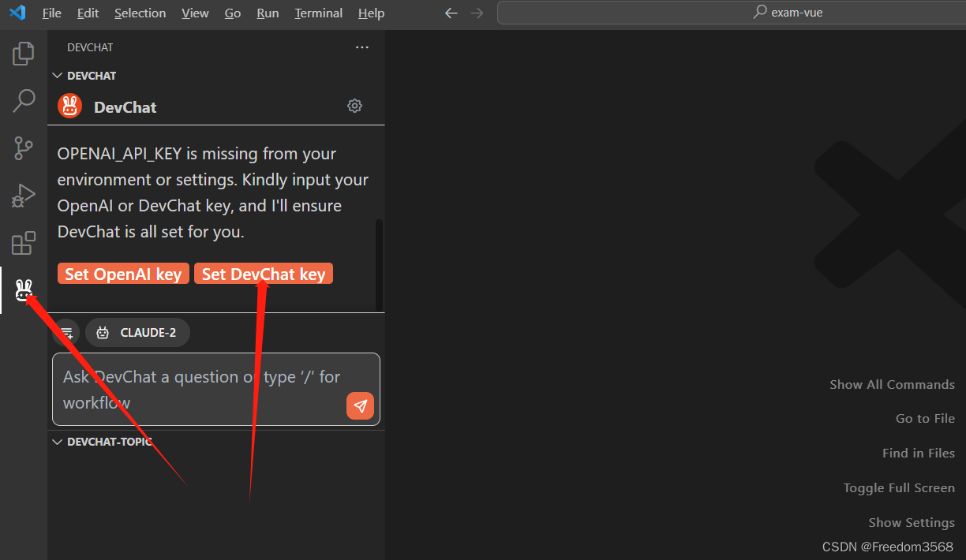Go back with the left arrow
The height and width of the screenshot is (560, 966).
[451, 13]
